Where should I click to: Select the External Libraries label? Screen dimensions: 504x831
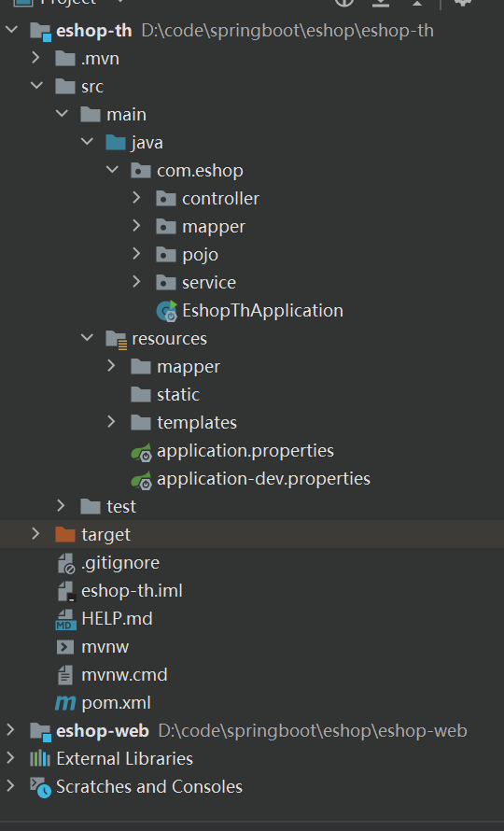(124, 759)
